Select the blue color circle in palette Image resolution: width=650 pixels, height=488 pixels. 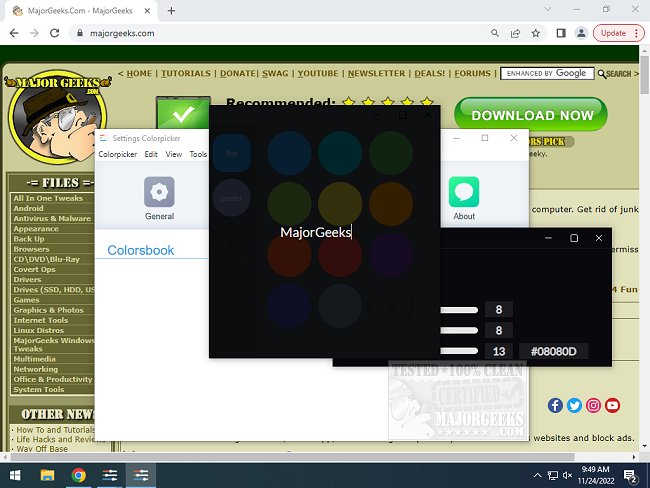289,153
